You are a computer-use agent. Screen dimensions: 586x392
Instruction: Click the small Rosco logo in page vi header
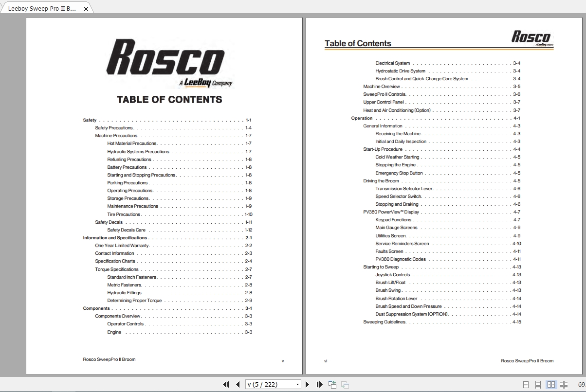coord(532,37)
